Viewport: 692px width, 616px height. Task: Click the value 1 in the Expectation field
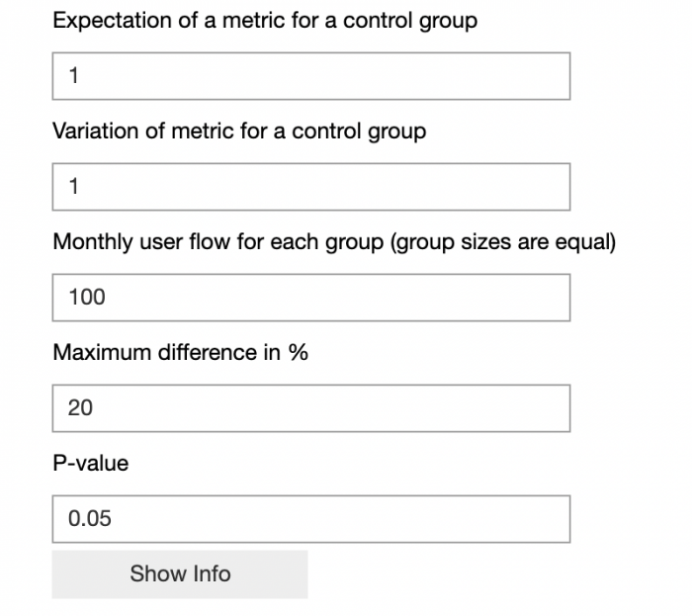click(73, 76)
